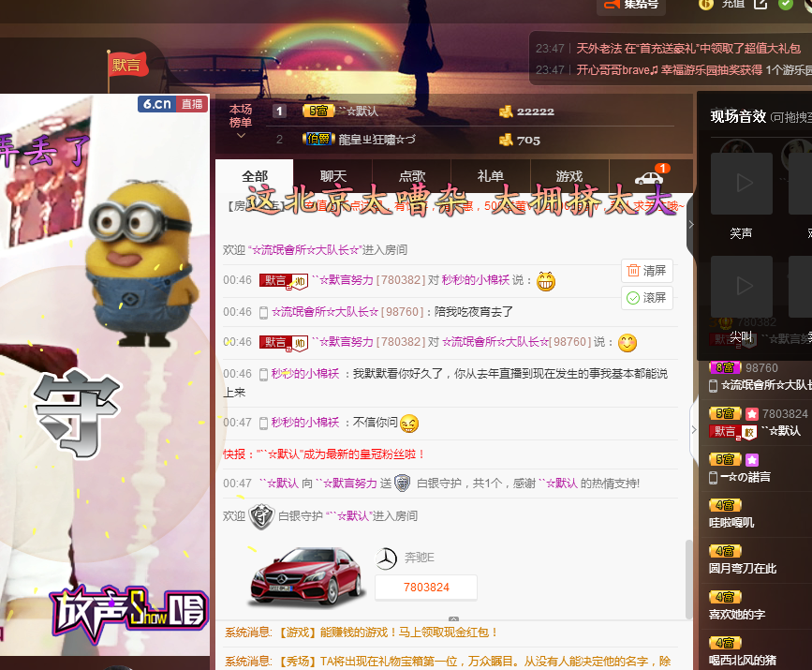This screenshot has height=670, width=812.
Task: Click viewer name 喝西北风的猪
Action: (x=743, y=661)
